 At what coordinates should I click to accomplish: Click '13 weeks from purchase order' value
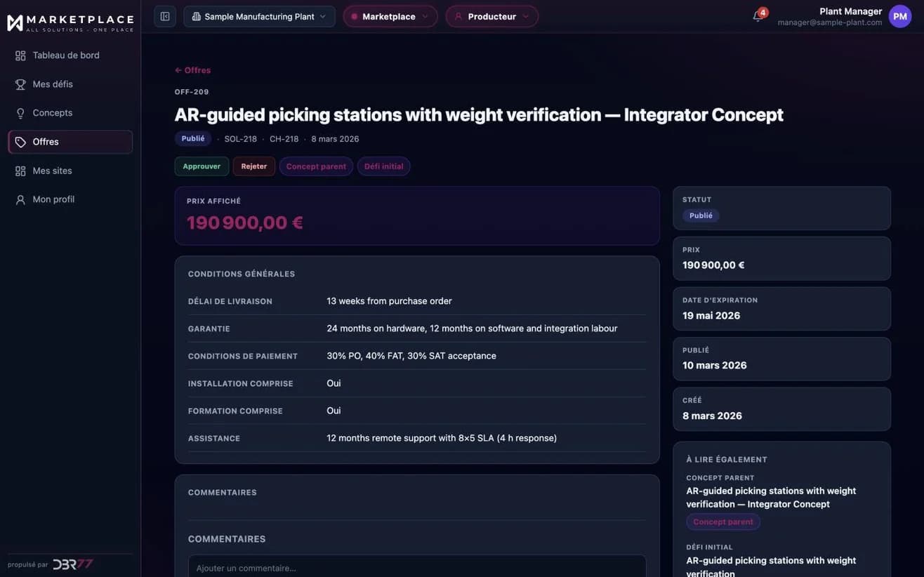[x=389, y=301]
